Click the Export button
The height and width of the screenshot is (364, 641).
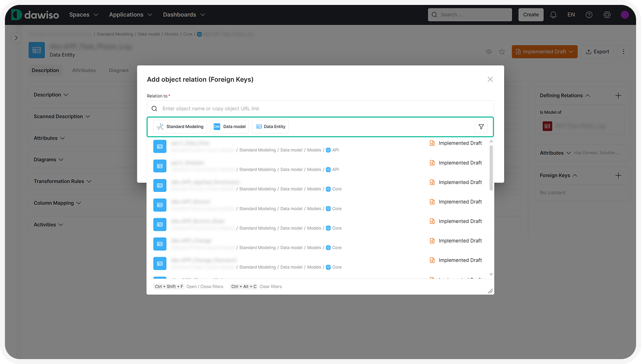pyautogui.click(x=597, y=52)
